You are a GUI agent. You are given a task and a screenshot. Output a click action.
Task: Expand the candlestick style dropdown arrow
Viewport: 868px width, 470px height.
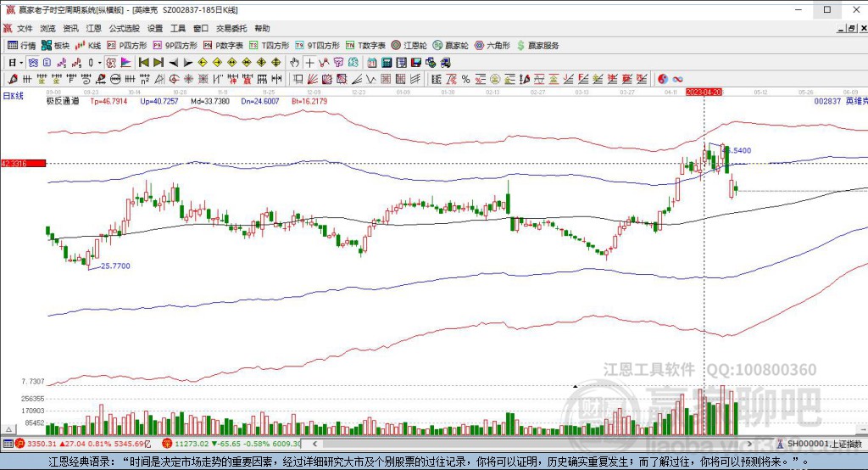100,62
